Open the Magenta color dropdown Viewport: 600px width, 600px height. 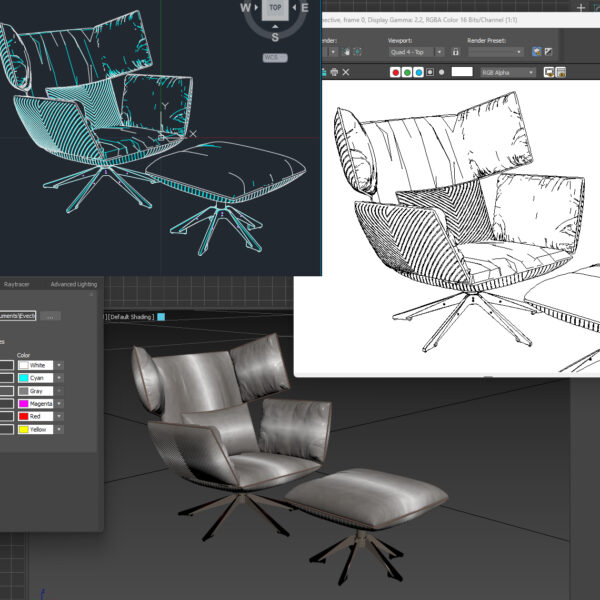tap(59, 404)
